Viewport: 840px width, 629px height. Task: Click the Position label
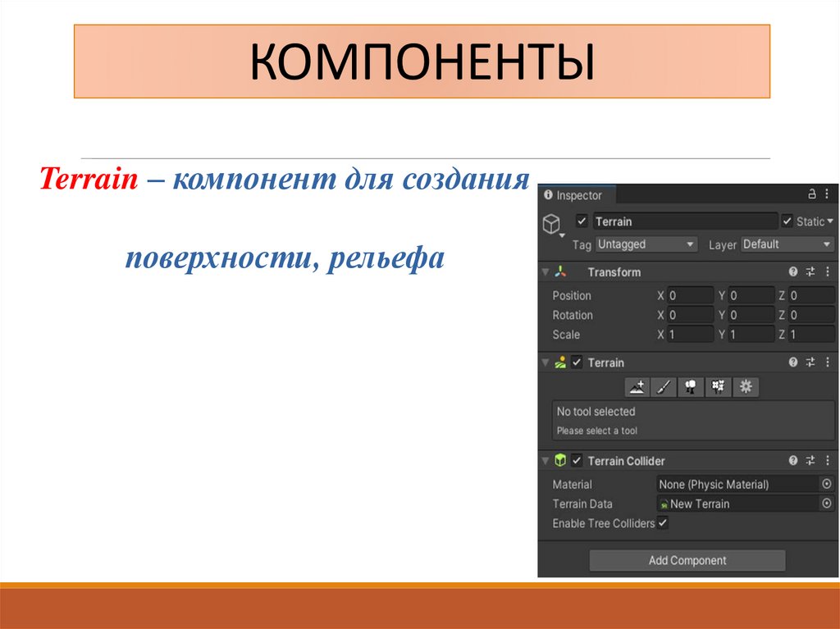(x=572, y=296)
